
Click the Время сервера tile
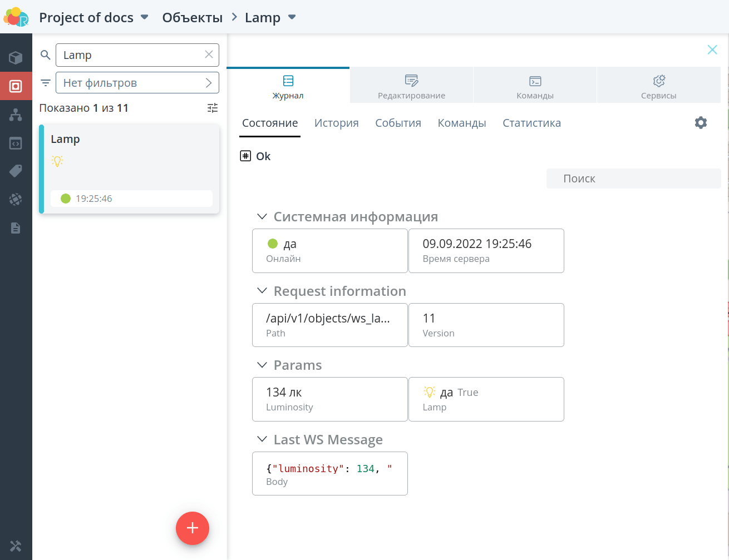tap(486, 251)
